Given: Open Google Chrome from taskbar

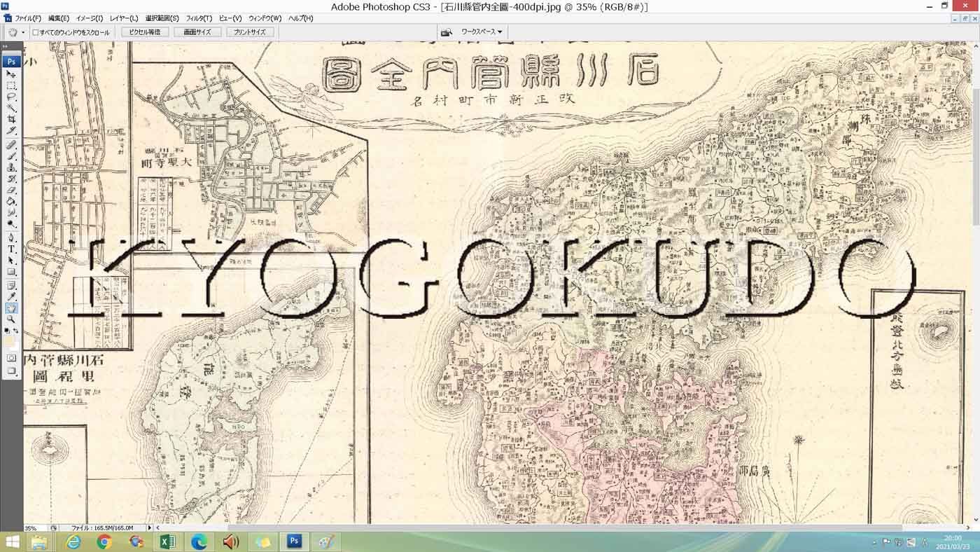Looking at the screenshot, I should [104, 541].
